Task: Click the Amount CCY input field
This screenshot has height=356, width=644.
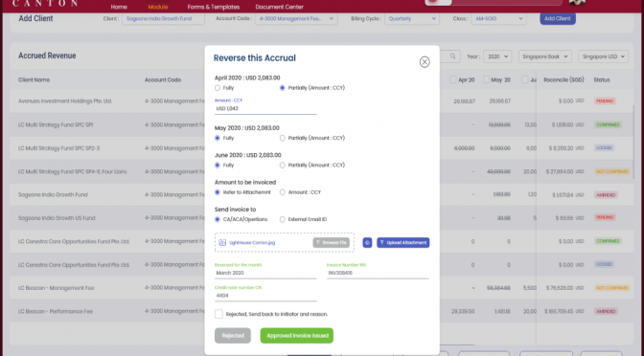Action: [265, 109]
